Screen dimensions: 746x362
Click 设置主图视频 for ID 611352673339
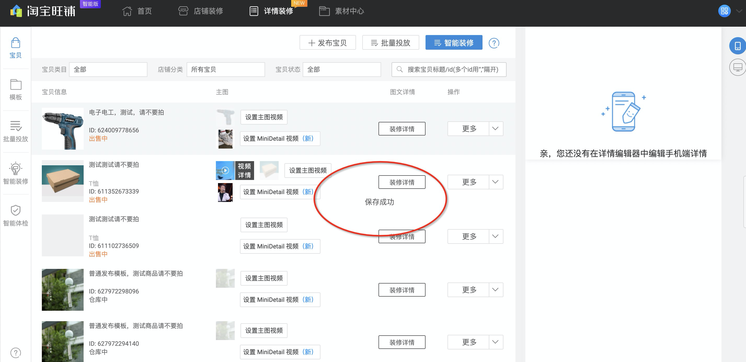308,170
